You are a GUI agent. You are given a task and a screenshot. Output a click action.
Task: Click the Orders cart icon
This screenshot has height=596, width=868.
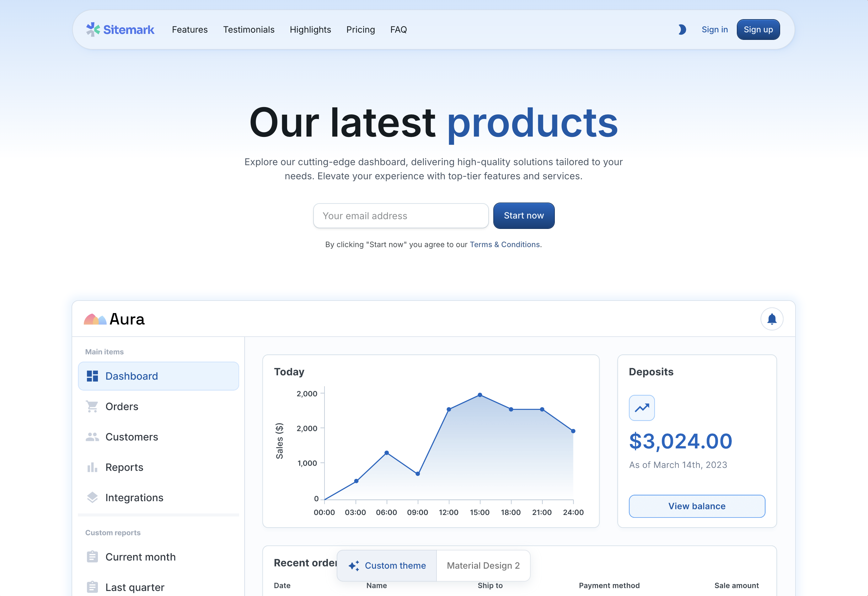click(92, 407)
